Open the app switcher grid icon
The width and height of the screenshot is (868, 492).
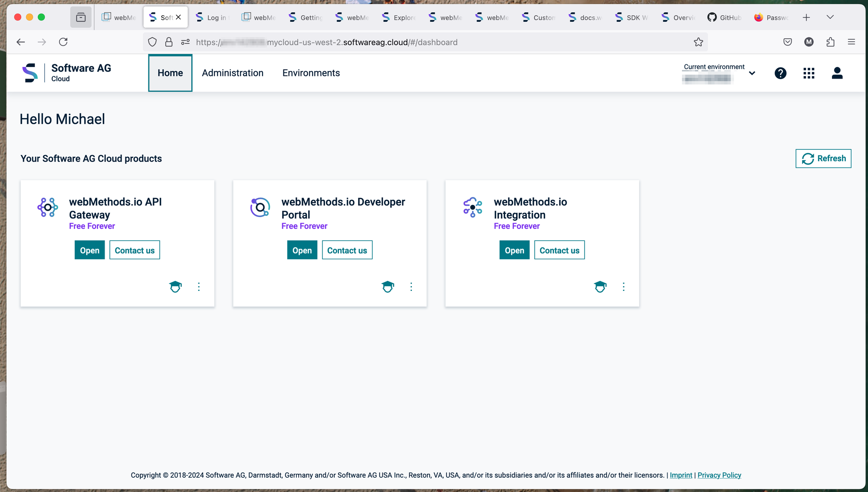809,73
